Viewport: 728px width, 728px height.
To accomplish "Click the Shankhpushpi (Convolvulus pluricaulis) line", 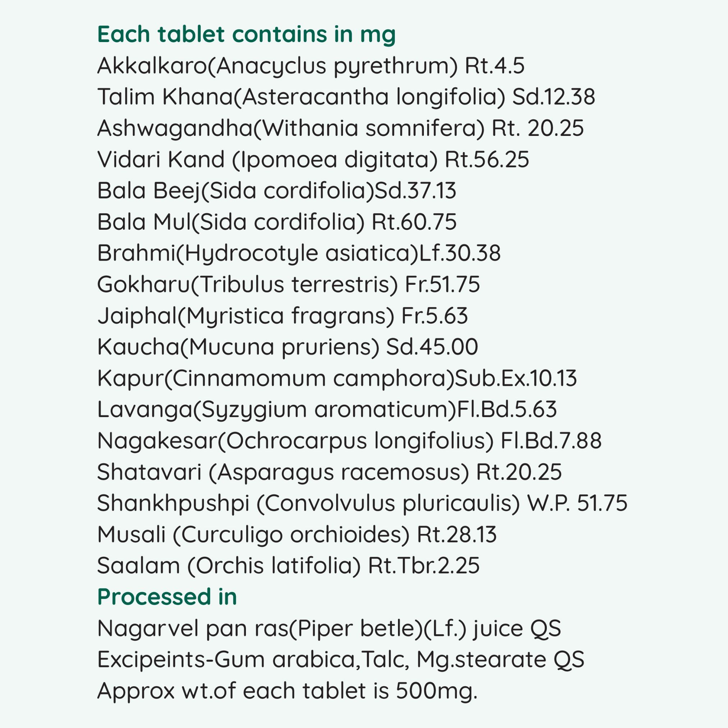I will pyautogui.click(x=362, y=504).
